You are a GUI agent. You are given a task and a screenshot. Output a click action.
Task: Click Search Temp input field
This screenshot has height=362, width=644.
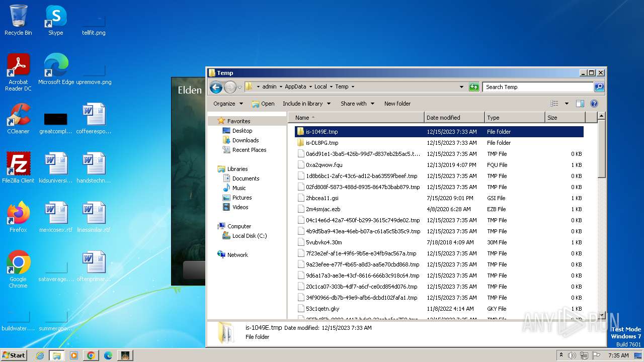[x=537, y=87]
